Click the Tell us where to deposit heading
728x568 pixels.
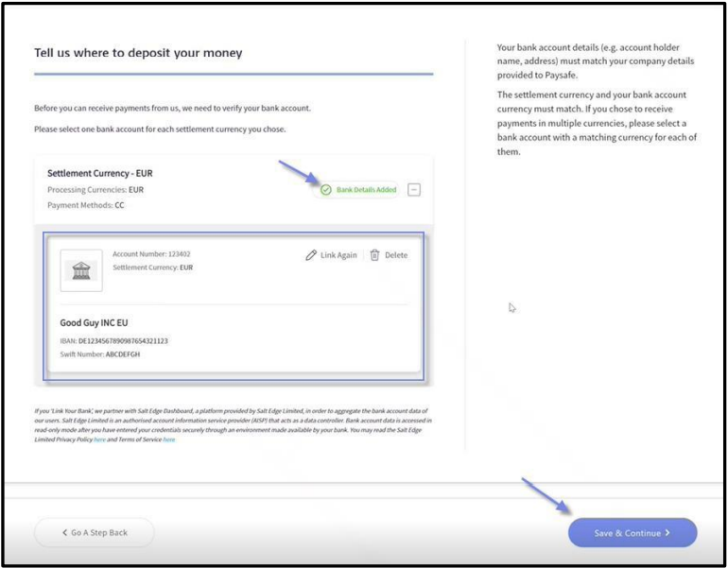138,53
